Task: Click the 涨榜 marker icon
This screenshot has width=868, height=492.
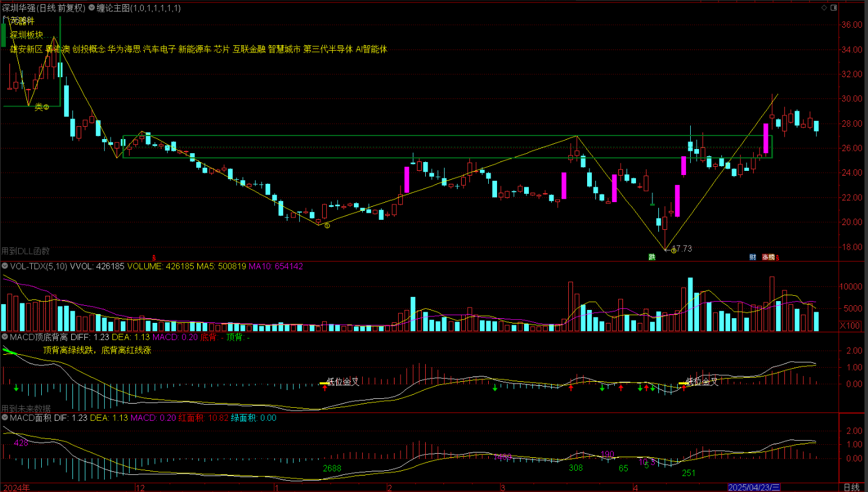Action: point(769,257)
